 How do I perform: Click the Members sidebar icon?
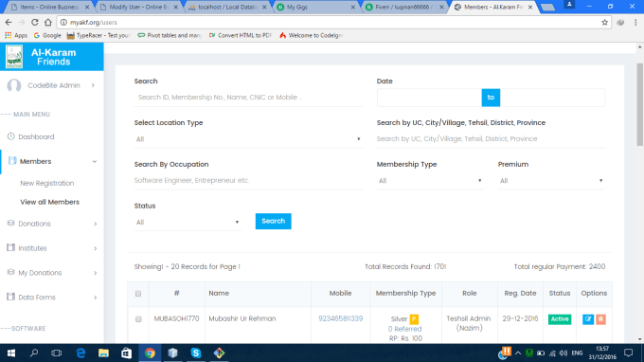tap(12, 161)
